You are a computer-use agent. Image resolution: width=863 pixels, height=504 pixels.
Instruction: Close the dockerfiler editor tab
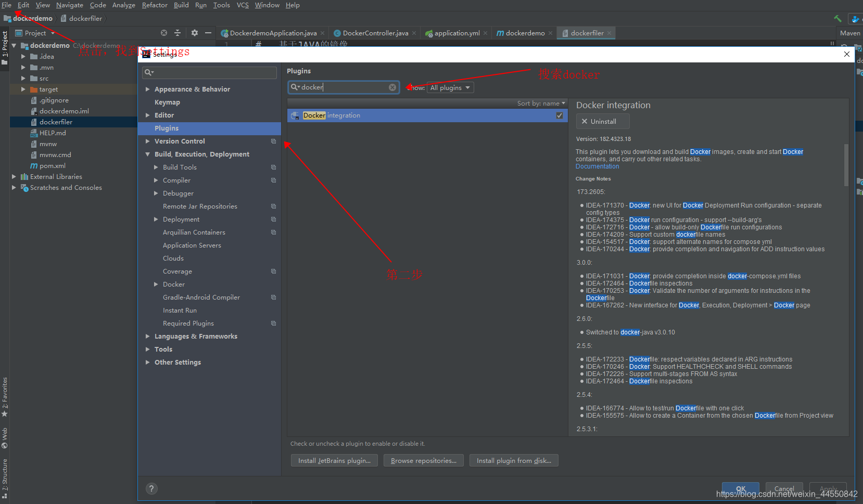point(610,33)
